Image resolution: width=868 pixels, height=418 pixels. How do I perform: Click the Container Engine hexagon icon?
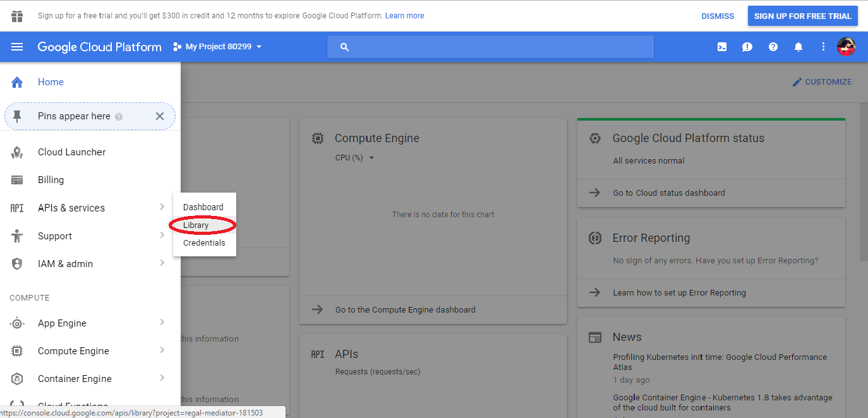[17, 379]
